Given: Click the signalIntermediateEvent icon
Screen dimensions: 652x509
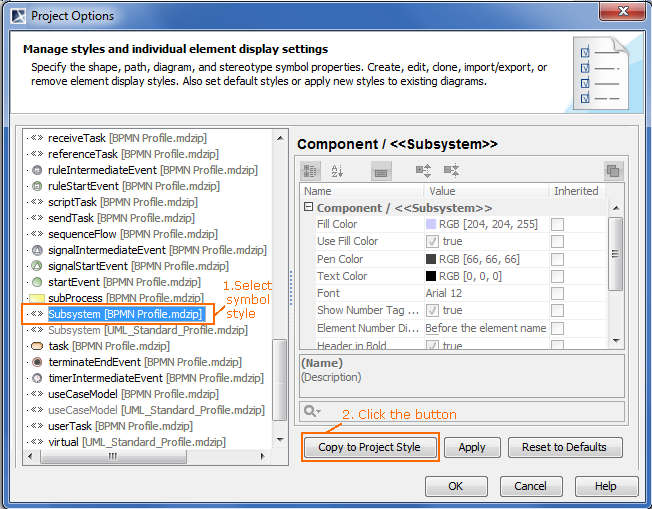Looking at the screenshot, I should [x=37, y=250].
